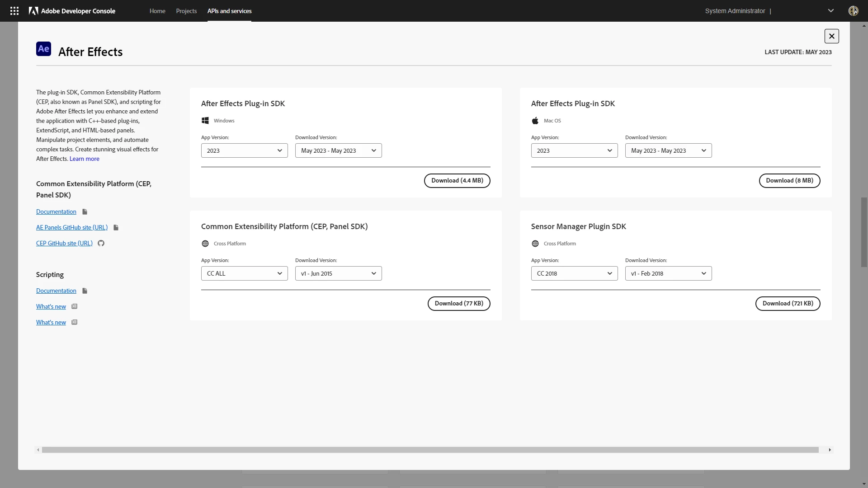
Task: Click the file icon beside Scripting Documentation
Action: click(85, 291)
